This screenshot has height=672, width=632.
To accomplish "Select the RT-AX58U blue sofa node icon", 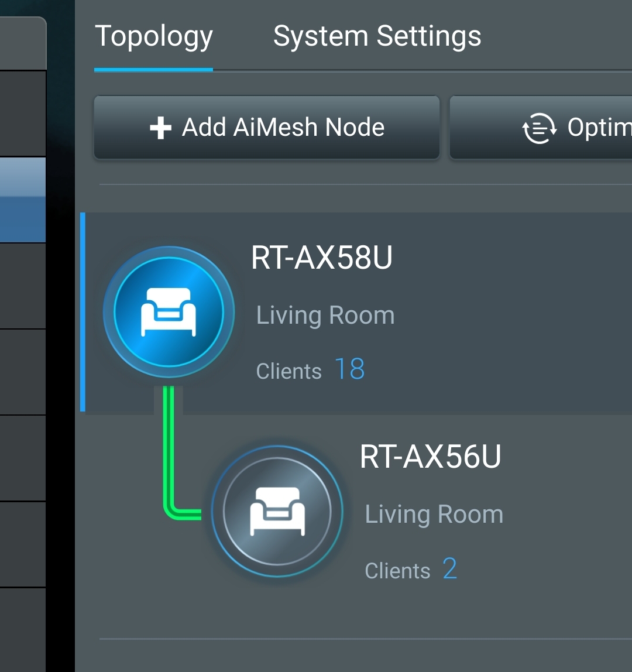I will coord(169,312).
